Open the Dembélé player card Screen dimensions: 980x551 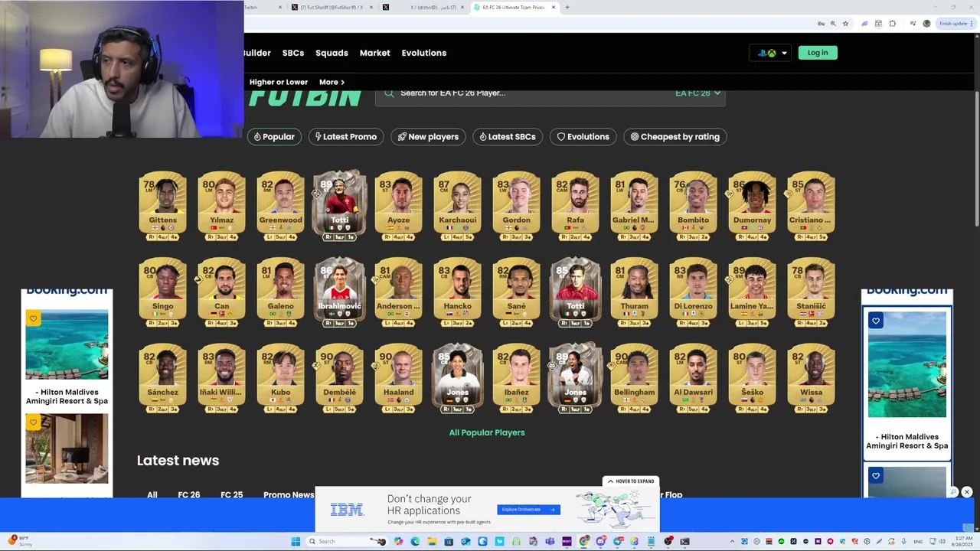[339, 380]
